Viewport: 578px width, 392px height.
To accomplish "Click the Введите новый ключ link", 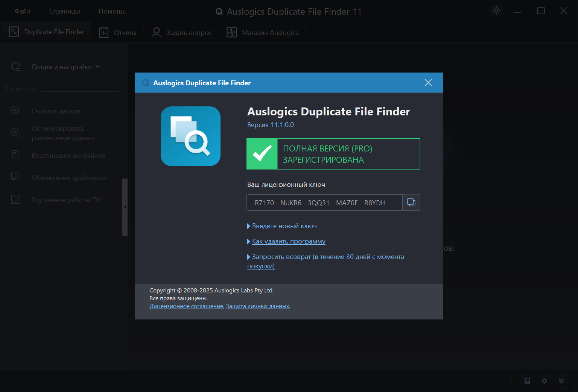I will coord(284,226).
